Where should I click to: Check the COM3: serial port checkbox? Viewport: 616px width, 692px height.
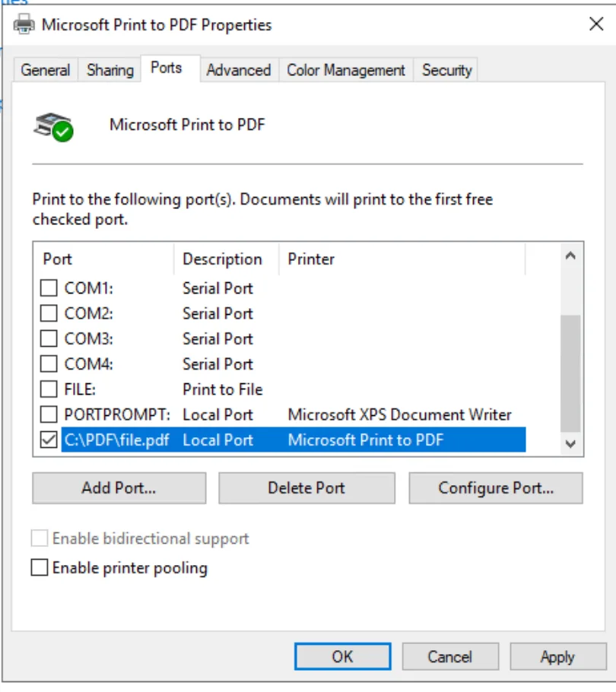click(x=47, y=338)
